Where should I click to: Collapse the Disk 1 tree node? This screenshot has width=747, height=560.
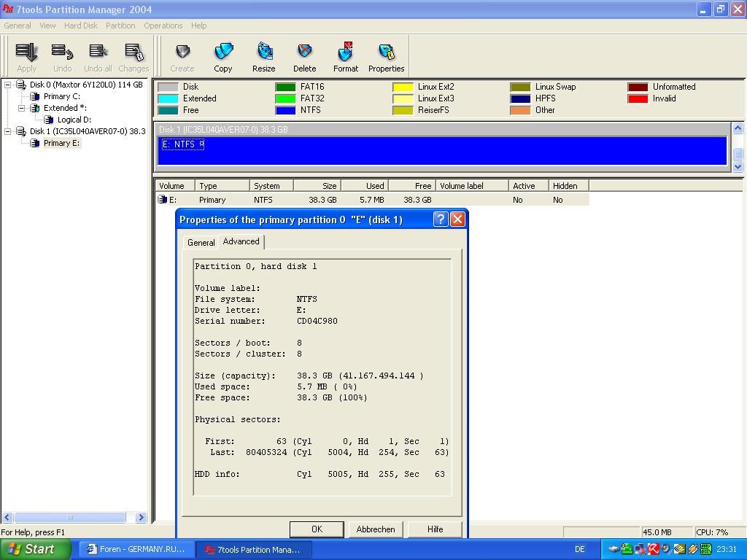[7, 131]
